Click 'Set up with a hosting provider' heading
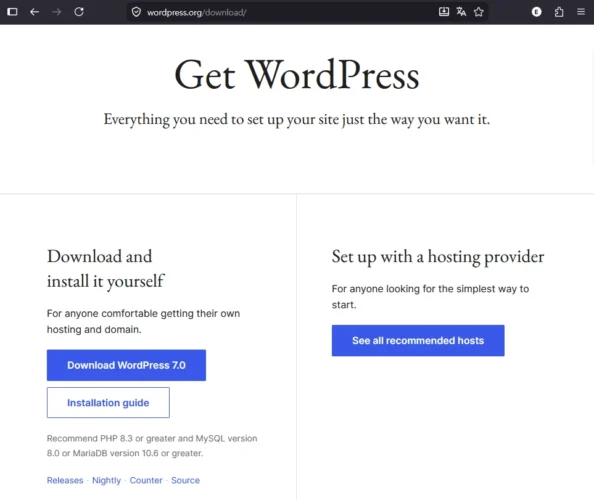 click(438, 257)
